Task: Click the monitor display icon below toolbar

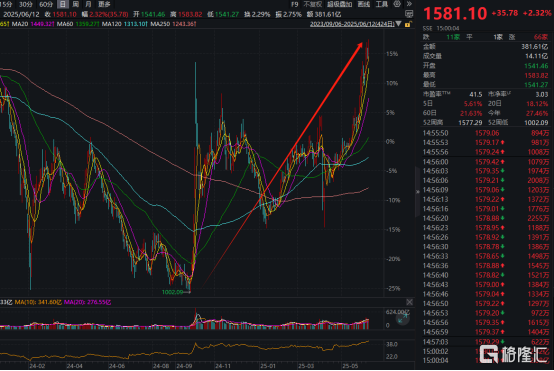Action: [x=409, y=14]
